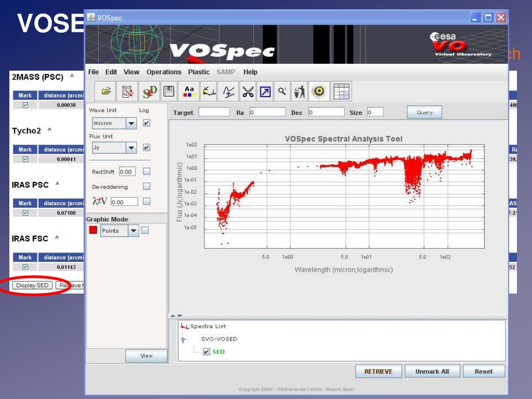
Task: Click the Display SED button
Action: tap(32, 285)
